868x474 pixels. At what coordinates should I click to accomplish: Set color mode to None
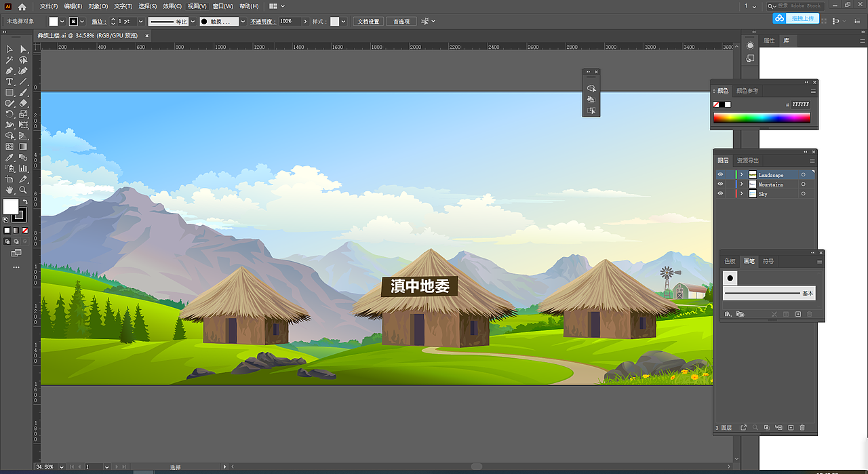pos(24,231)
